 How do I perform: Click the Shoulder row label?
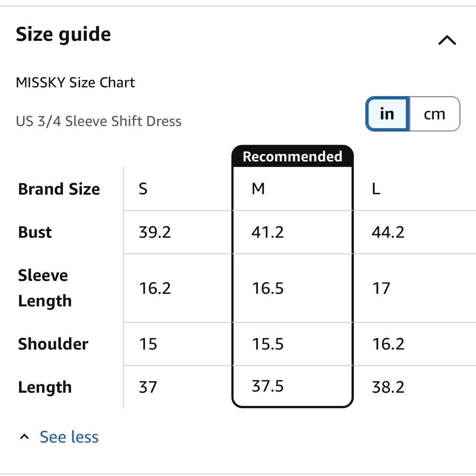pyautogui.click(x=53, y=344)
